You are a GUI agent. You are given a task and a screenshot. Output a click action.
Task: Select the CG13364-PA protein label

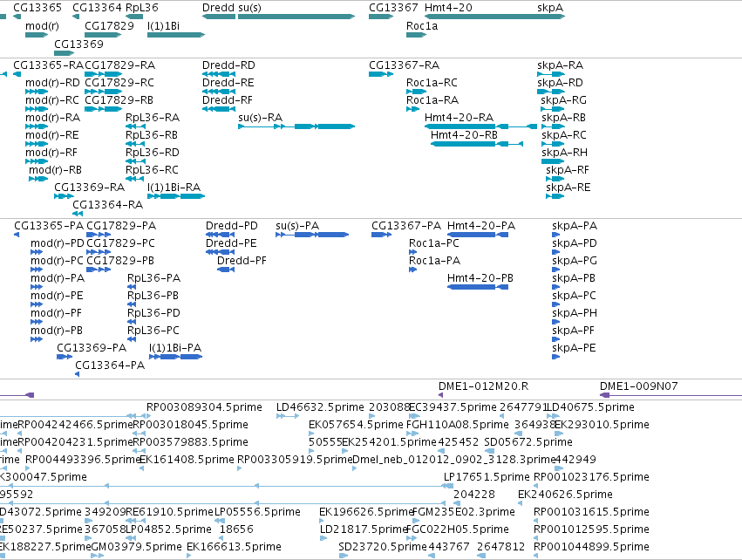pos(110,365)
